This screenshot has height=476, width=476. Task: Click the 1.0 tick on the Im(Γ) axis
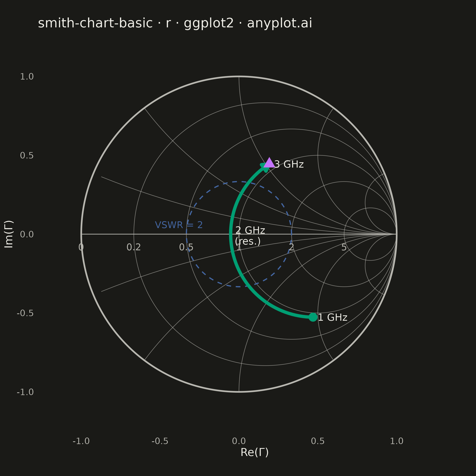27,77
